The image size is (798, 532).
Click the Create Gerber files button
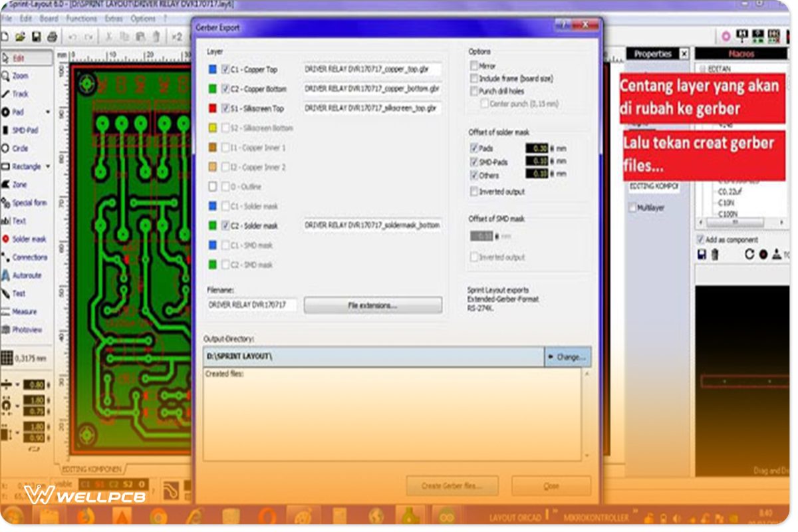(x=452, y=485)
